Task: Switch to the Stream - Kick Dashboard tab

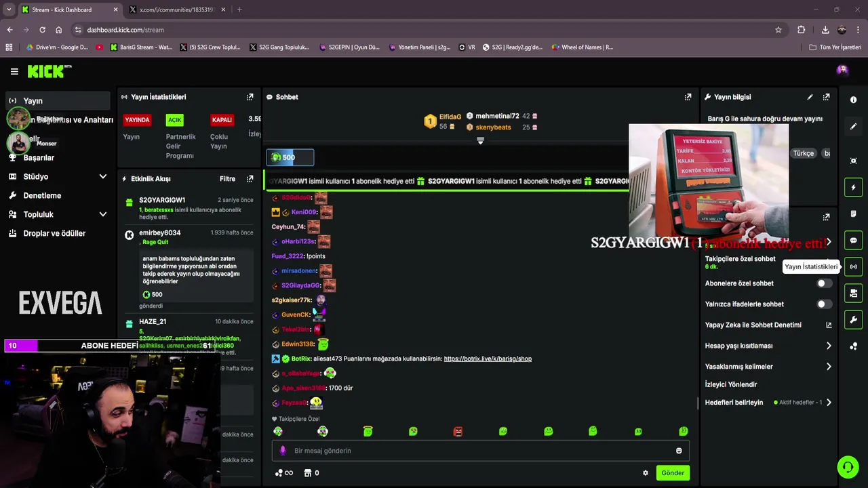Action: point(69,9)
